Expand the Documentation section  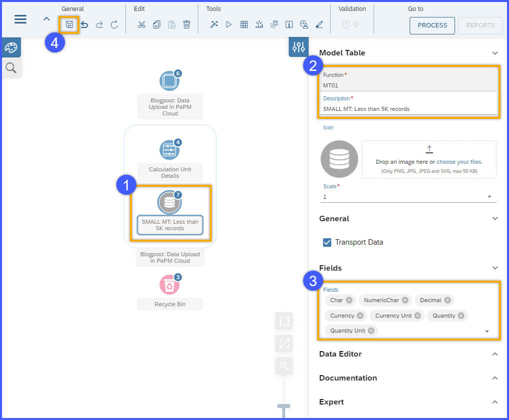point(495,378)
